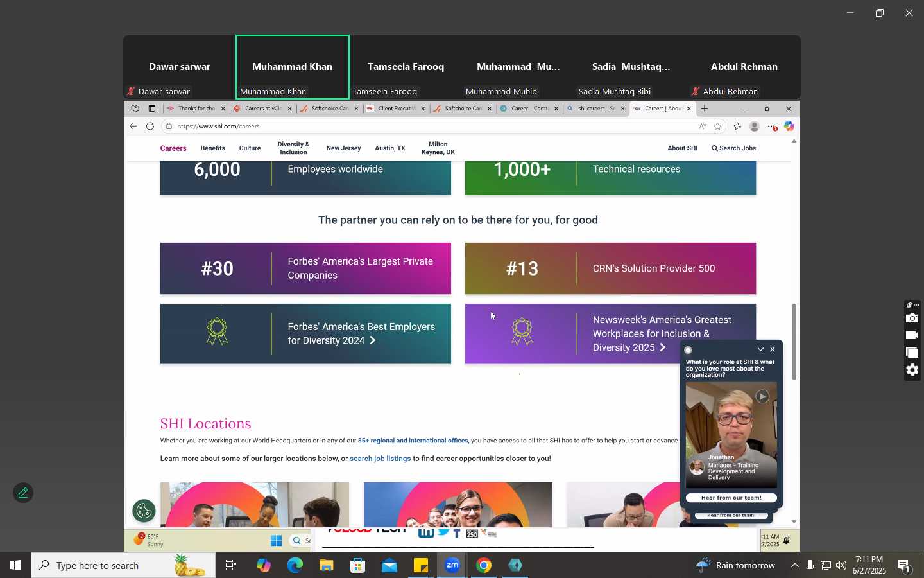Click the volume speaker tray icon

pos(841,565)
